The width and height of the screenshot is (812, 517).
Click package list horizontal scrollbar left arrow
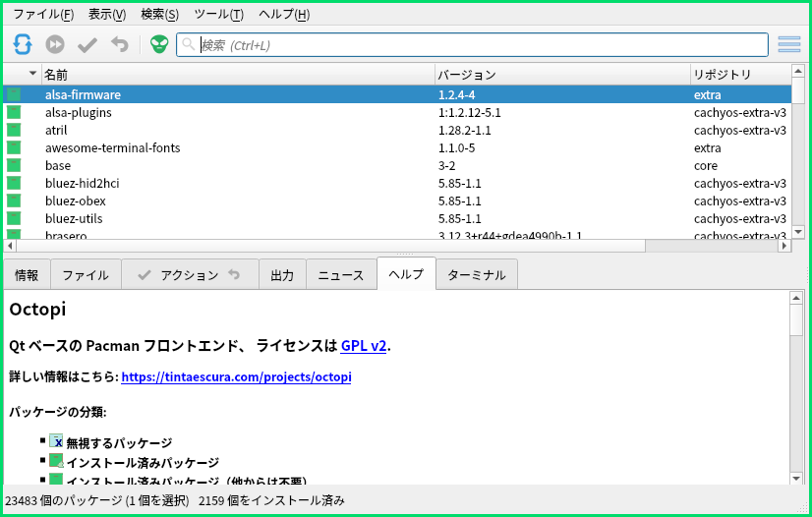[11, 246]
